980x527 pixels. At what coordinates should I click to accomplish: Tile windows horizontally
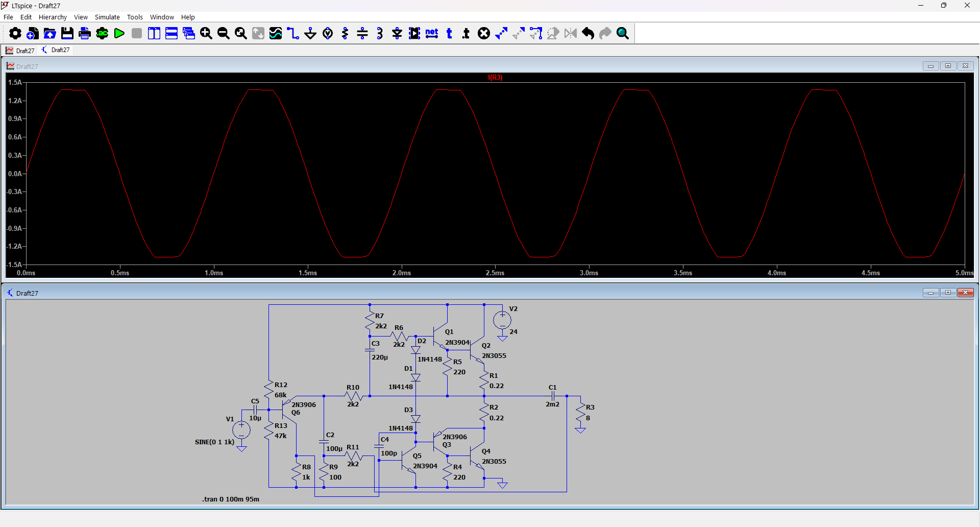click(171, 34)
